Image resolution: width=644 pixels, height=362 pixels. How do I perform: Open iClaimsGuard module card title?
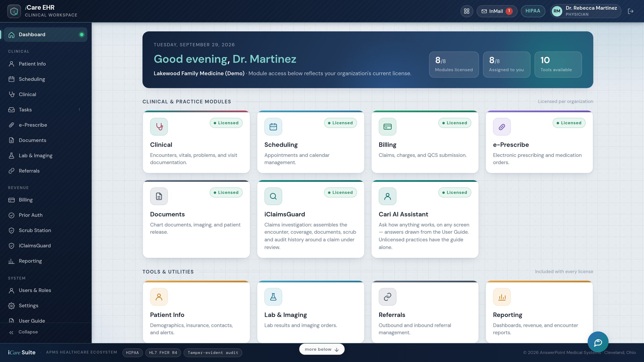tap(285, 214)
